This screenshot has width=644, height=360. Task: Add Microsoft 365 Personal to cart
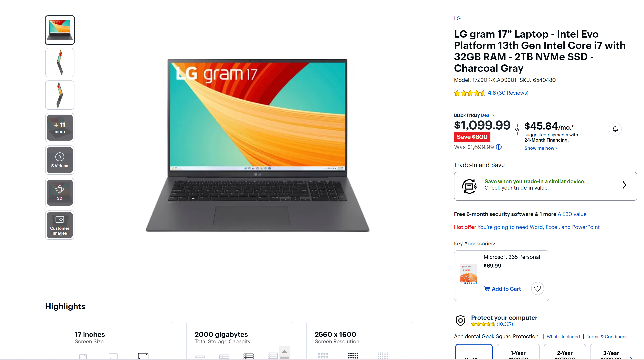pyautogui.click(x=502, y=289)
